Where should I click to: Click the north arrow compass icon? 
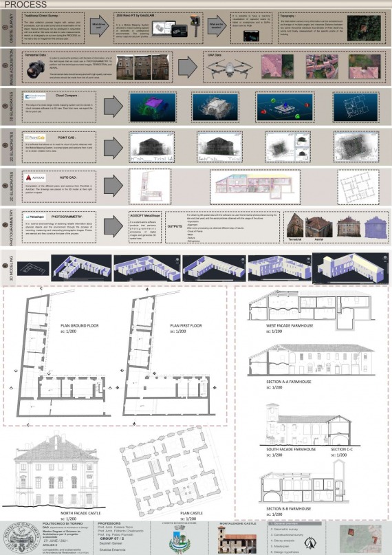tap(310, 543)
